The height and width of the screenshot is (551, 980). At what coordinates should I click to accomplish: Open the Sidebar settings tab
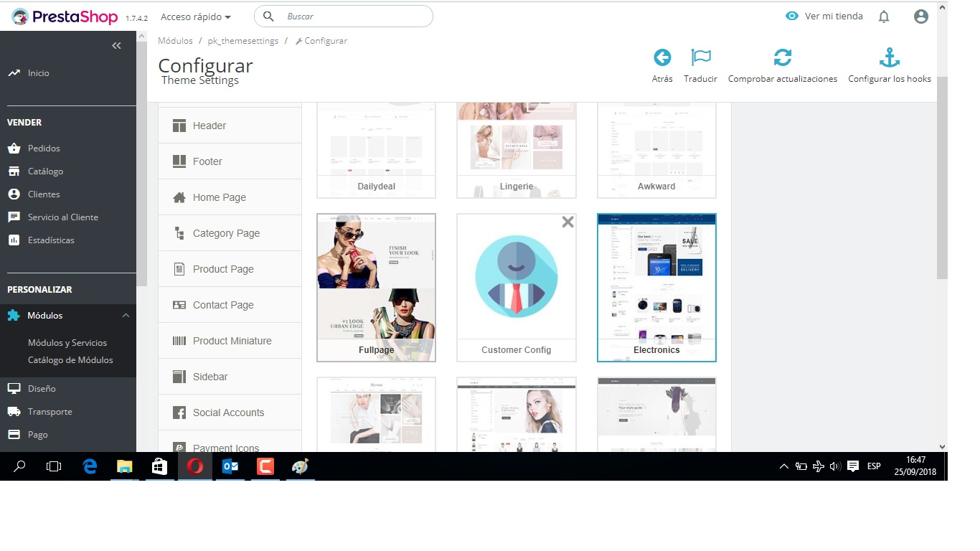[x=230, y=377]
